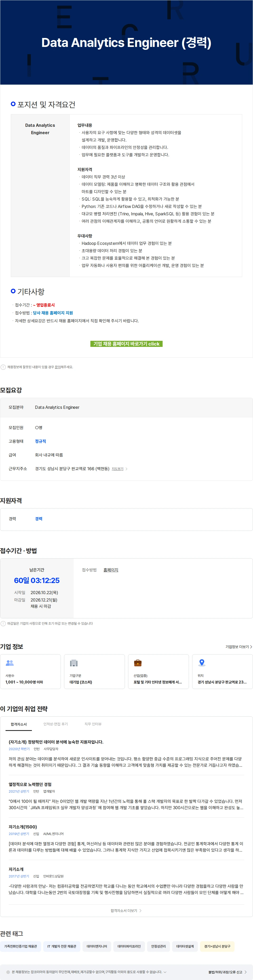Click the Data Analytics Engineer (경력) banner title
The image size is (253, 980).
click(x=126, y=43)
